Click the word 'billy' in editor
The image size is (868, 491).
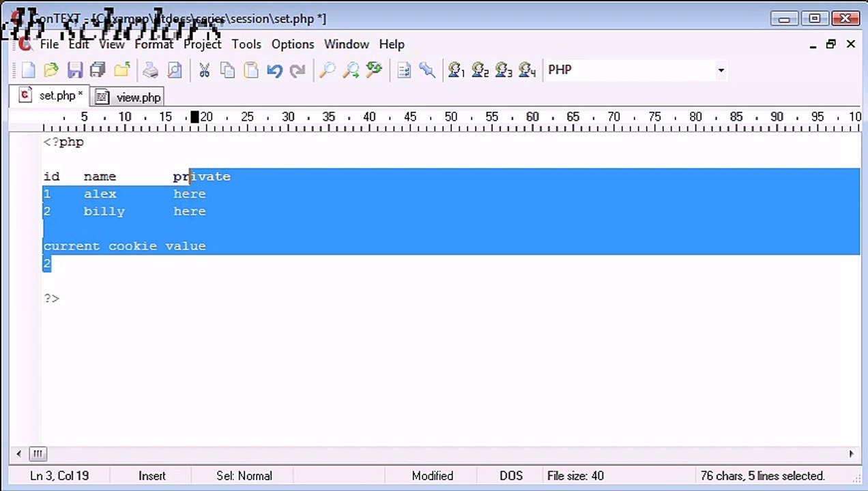tap(104, 211)
